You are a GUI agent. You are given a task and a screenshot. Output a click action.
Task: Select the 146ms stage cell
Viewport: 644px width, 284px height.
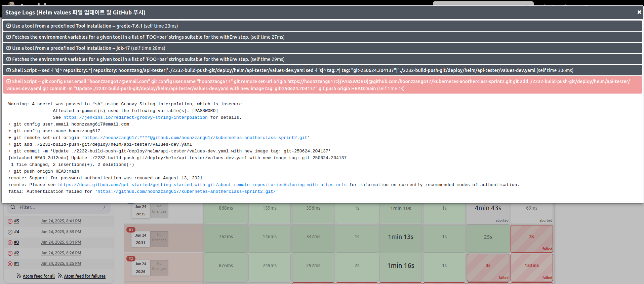click(270, 239)
